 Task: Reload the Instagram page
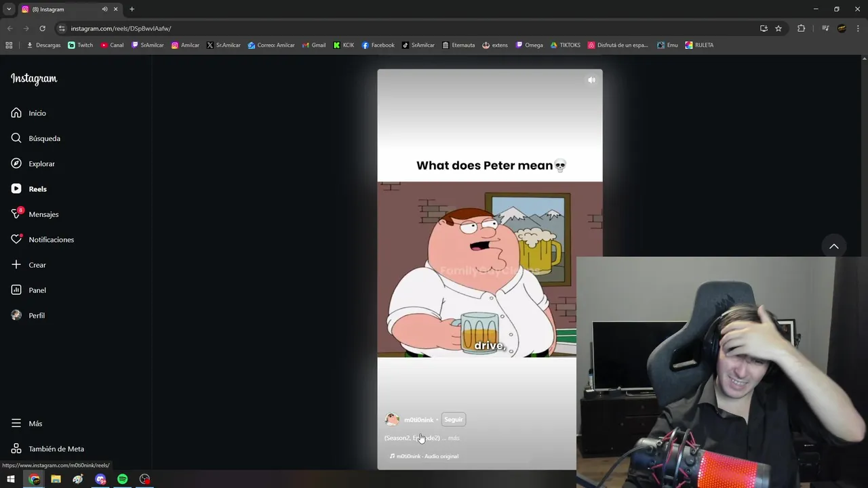(42, 28)
